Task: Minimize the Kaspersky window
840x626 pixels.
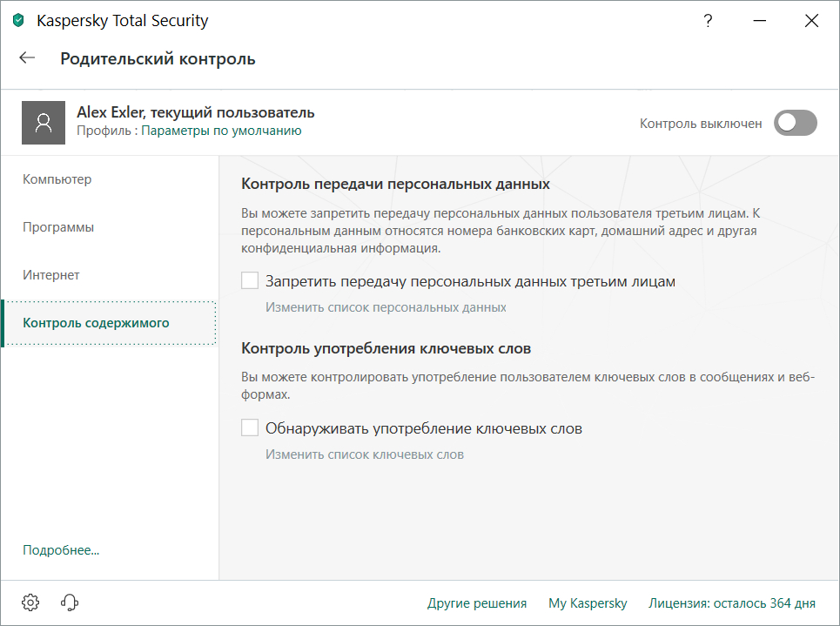Action: click(x=760, y=21)
